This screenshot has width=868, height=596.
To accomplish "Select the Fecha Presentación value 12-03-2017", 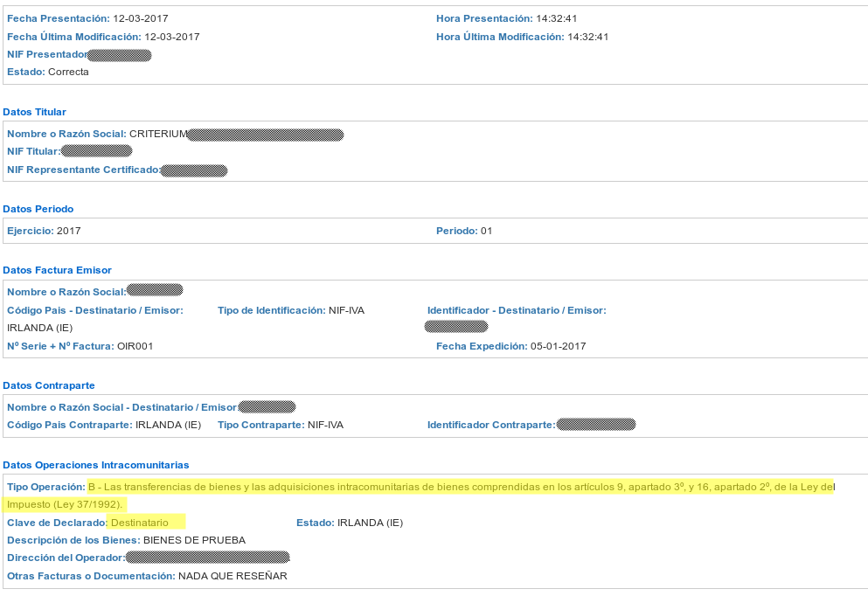I will [141, 18].
